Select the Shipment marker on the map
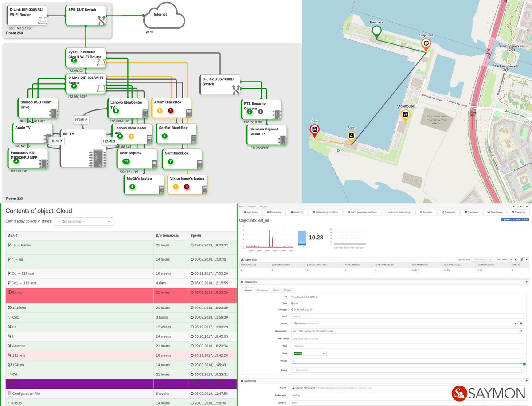This screenshot has width=532, height=406. (x=426, y=44)
